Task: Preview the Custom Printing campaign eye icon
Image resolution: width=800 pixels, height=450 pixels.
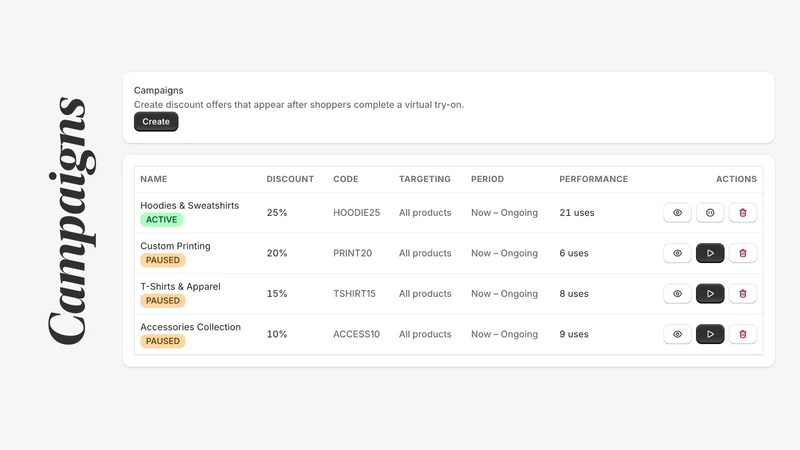Action: click(677, 253)
